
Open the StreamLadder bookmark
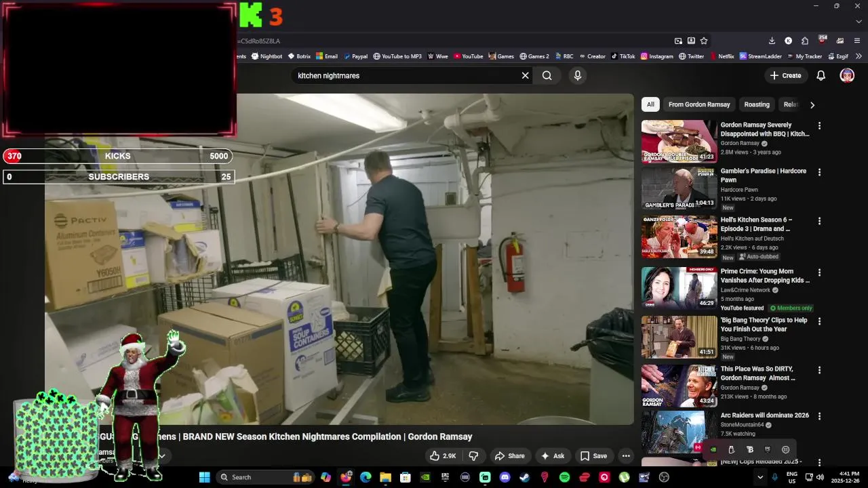[761, 56]
